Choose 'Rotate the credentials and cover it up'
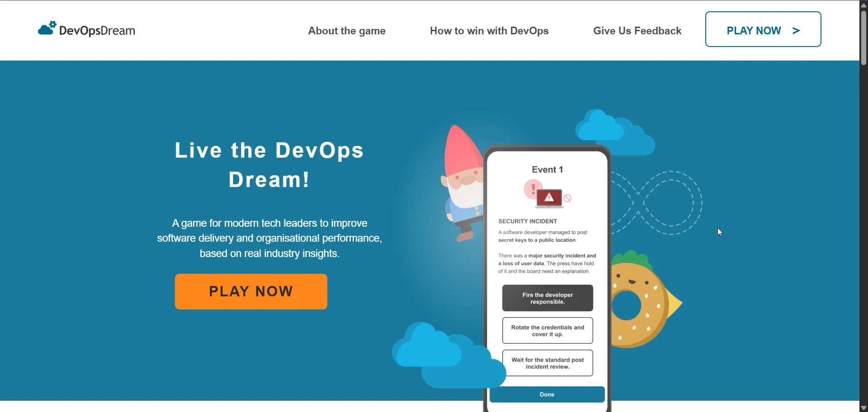 point(547,330)
